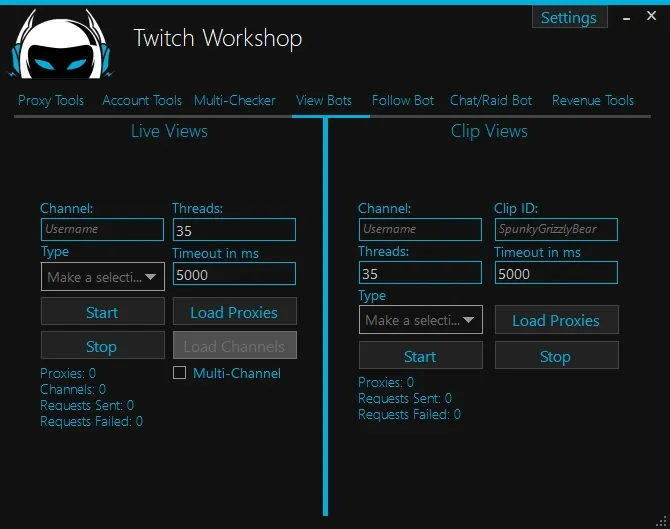This screenshot has height=529, width=670.
Task: Click Clip Views Timeout in ms field
Action: pyautogui.click(x=556, y=273)
